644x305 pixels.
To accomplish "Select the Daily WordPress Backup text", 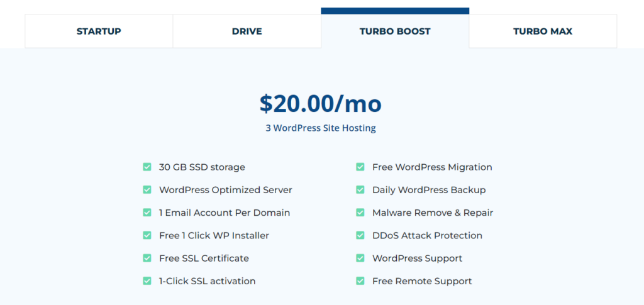I will 429,190.
